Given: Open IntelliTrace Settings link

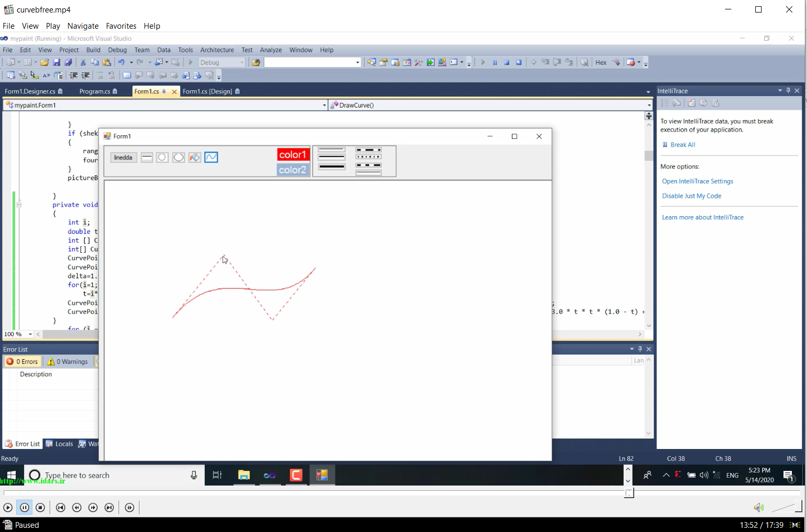Looking at the screenshot, I should tap(698, 181).
